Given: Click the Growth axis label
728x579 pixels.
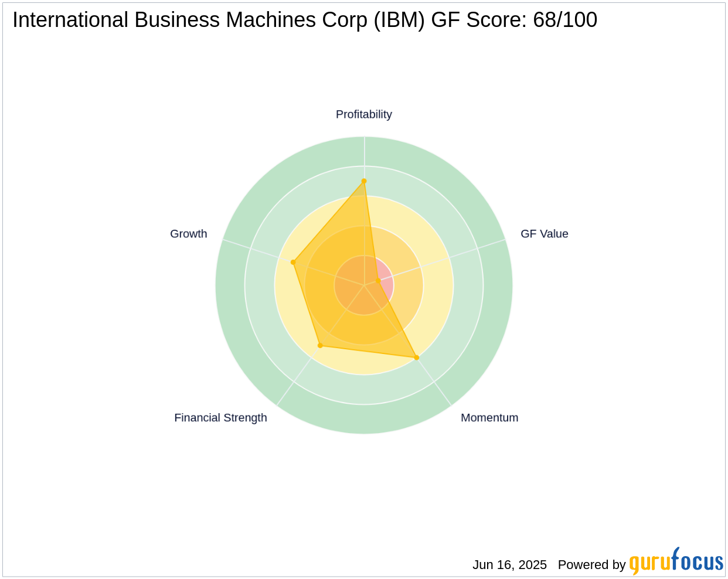Looking at the screenshot, I should click(189, 234).
